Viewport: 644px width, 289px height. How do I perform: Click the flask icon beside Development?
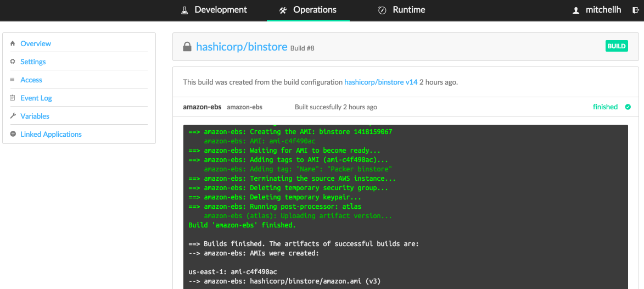point(185,10)
